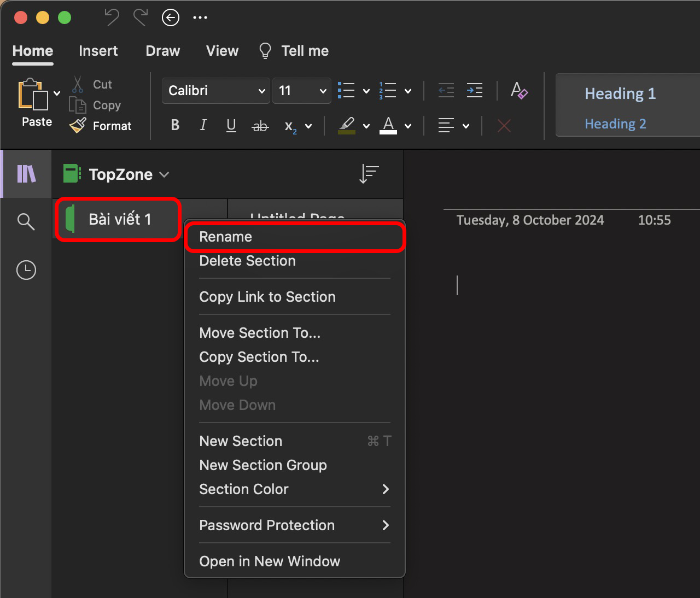Choose Rename in the context menu
The image size is (700, 598).
coord(295,237)
